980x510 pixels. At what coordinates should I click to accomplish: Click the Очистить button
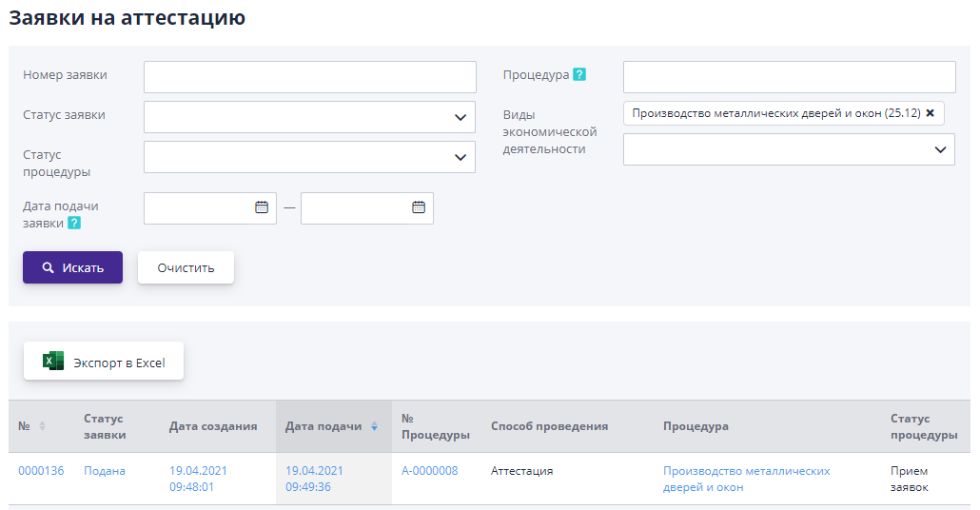coord(186,267)
